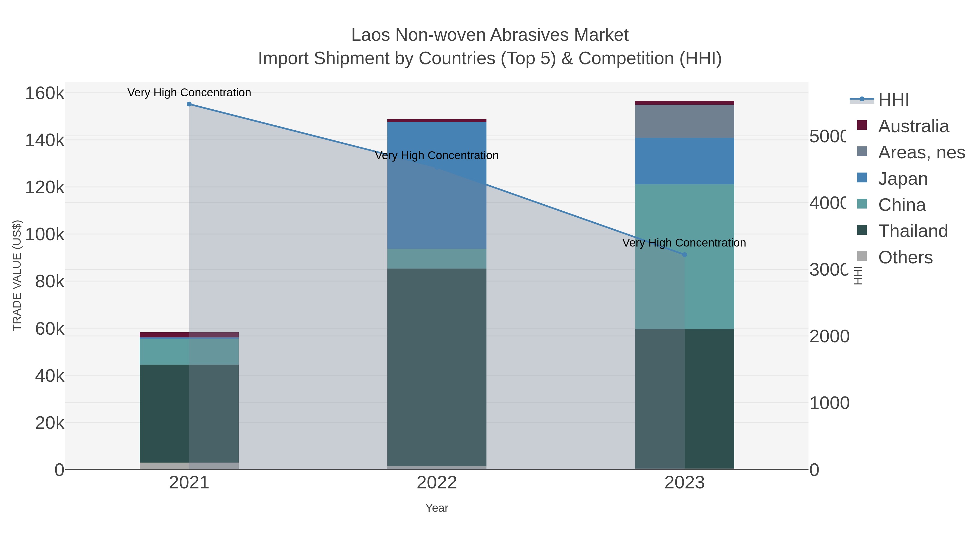This screenshot has height=551, width=980.
Task: Toggle the Others legend entry
Action: (x=895, y=257)
